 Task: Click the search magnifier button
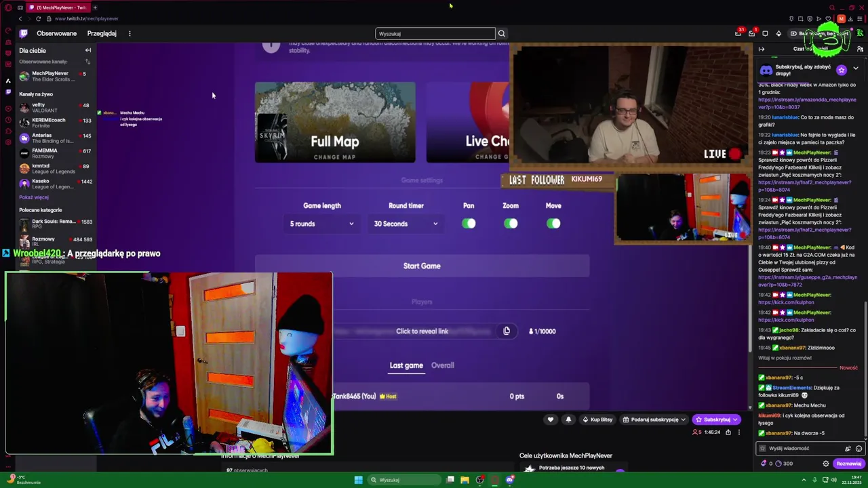click(502, 33)
